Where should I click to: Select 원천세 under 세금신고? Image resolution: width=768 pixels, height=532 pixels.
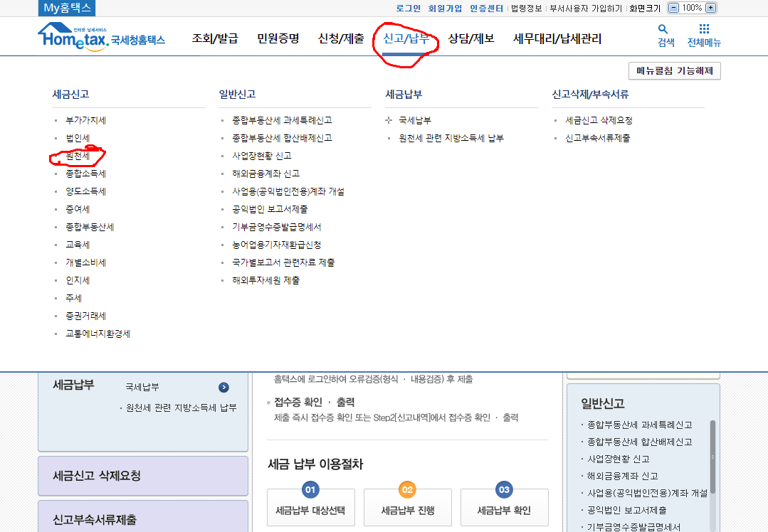pos(78,156)
